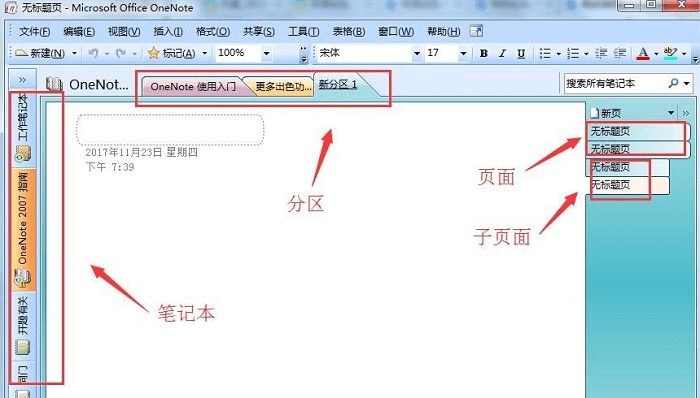Screen dimensions: 700x398
Task: Toggle Italic formatting
Action: point(502,54)
